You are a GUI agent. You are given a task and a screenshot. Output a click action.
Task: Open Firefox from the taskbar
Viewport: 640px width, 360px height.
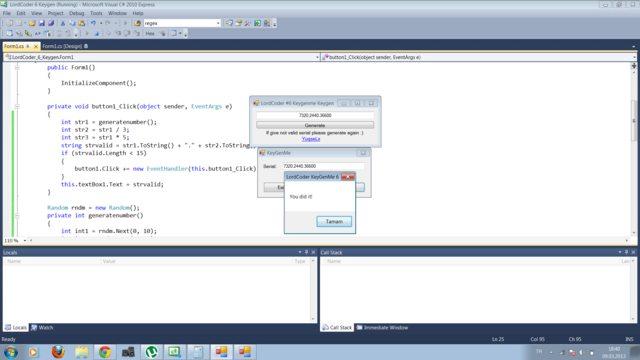click(58, 351)
